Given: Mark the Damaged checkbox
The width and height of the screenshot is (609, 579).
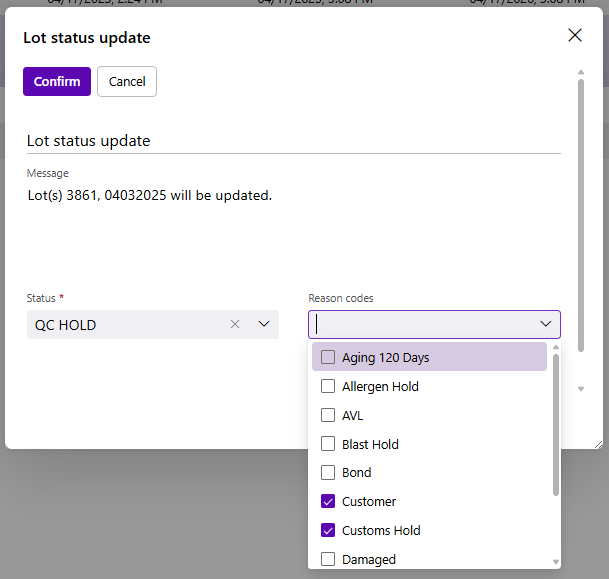Looking at the screenshot, I should coord(328,560).
